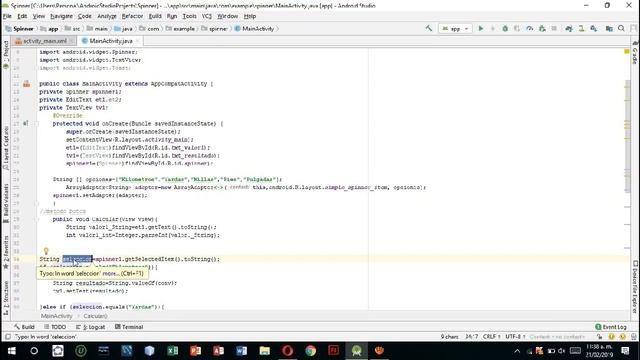
Task: Open Google Chrome from the taskbar
Action: tap(311, 351)
